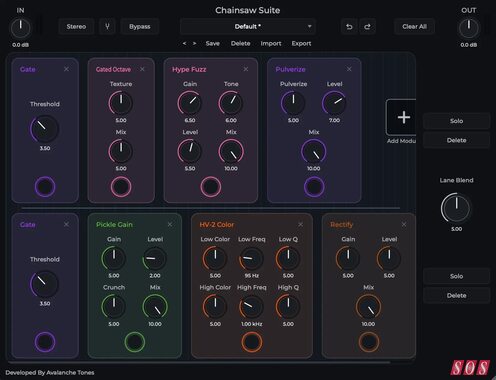Click Save under the preset bar
Image resolution: width=496 pixels, height=380 pixels.
[x=213, y=43]
